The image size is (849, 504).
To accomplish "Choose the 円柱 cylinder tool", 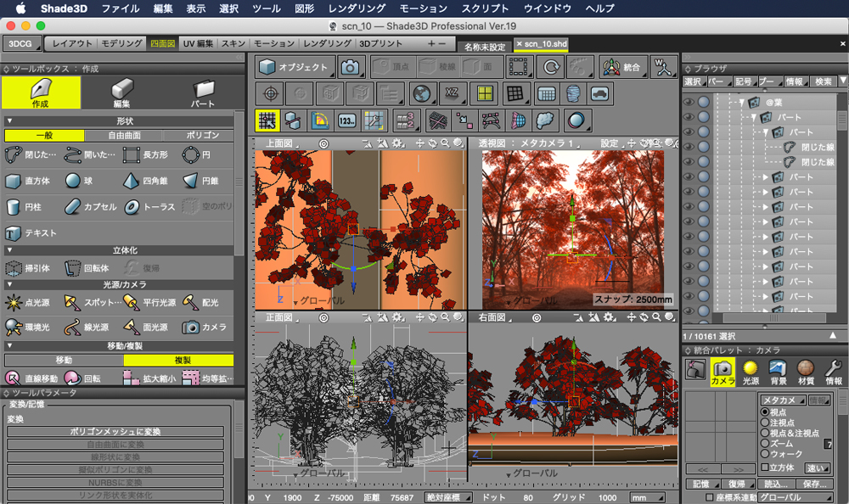I will click(23, 207).
